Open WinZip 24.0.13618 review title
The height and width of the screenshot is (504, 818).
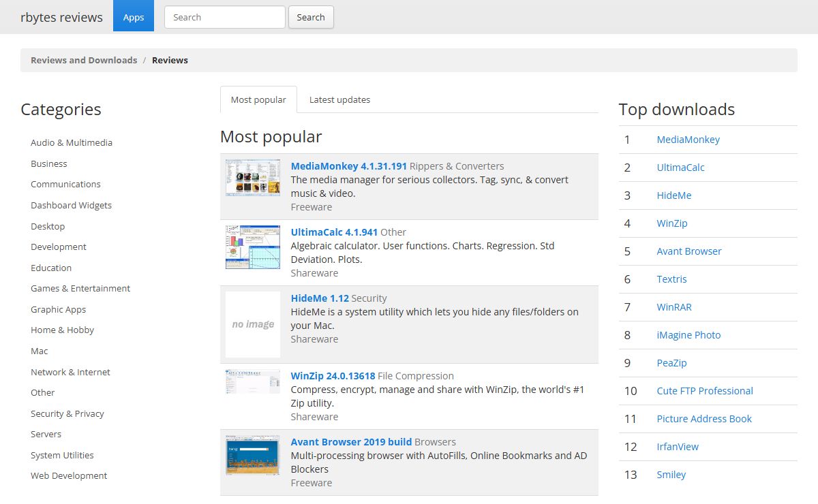tap(333, 376)
